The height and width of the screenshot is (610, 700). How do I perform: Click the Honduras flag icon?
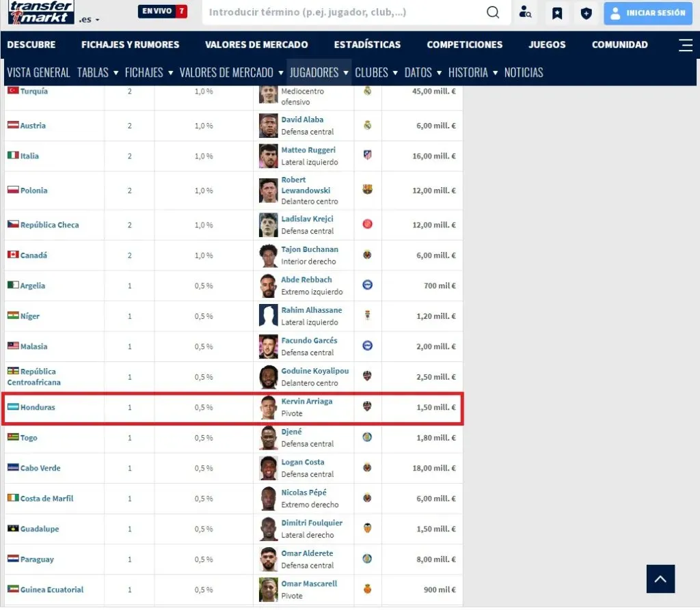(12, 407)
